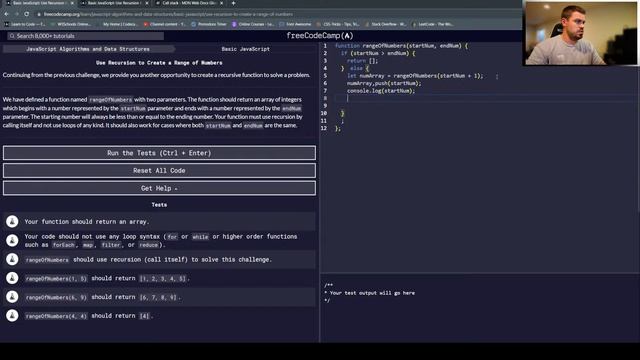Open the Channel content YouTube bookmark

(164, 24)
